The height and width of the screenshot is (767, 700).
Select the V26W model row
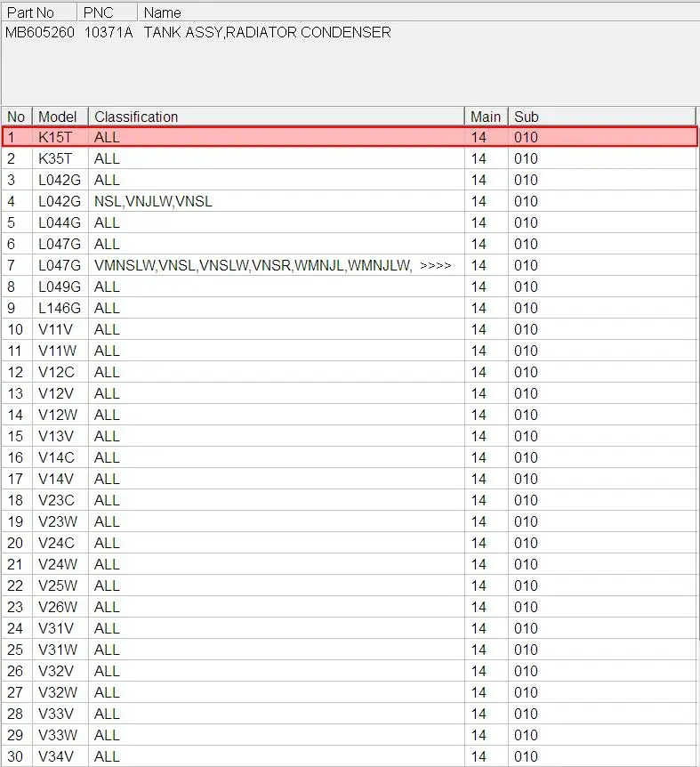[x=350, y=607]
